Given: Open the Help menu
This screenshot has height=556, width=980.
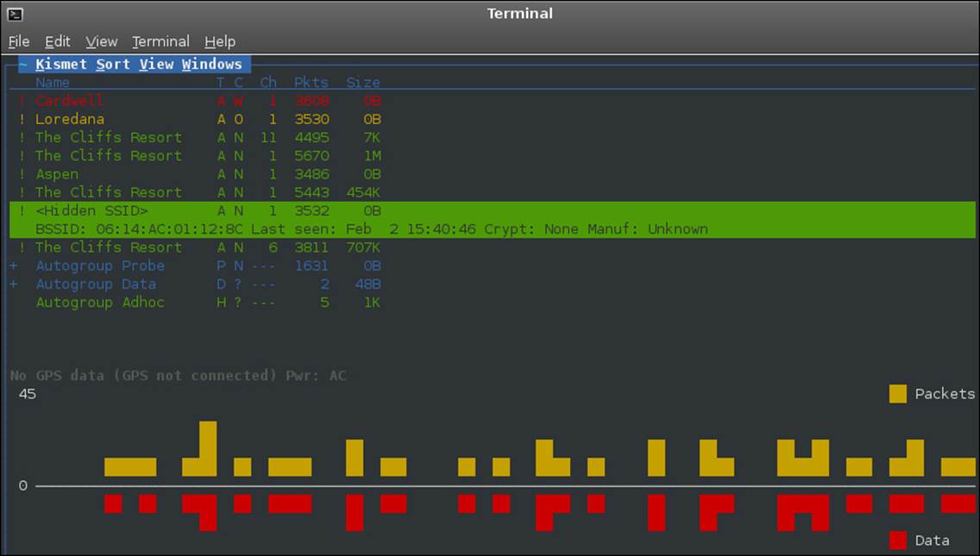Looking at the screenshot, I should pyautogui.click(x=220, y=41).
